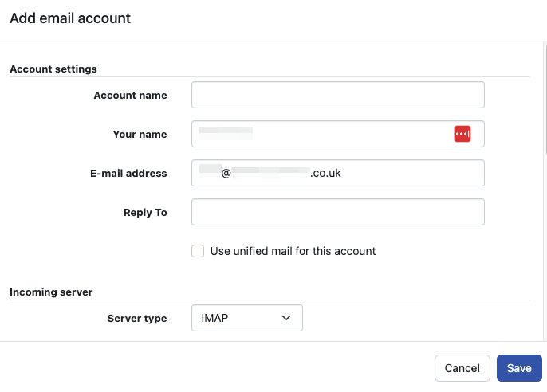
Task: Click the 'Add email account' dialog title
Action: [x=70, y=18]
